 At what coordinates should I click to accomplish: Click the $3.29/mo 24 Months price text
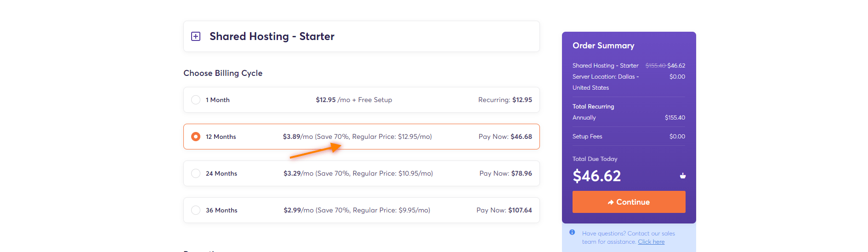(x=298, y=173)
